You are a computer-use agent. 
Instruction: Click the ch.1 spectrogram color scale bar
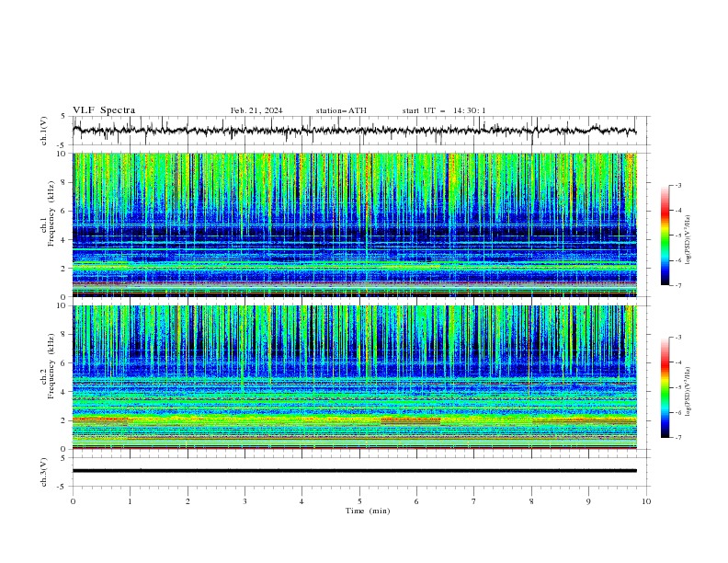[x=665, y=236]
